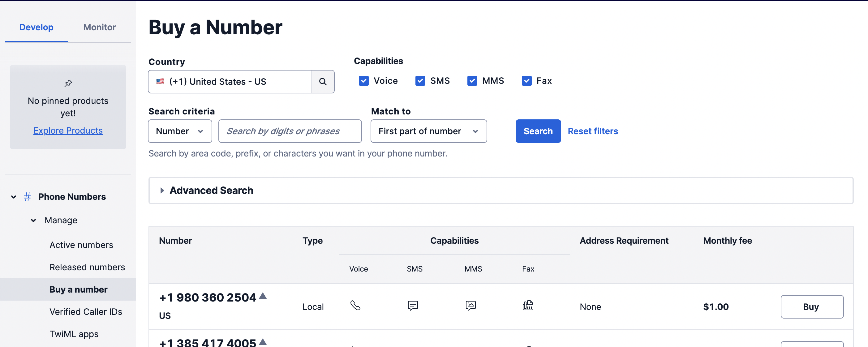Viewport: 868px width, 347px height.
Task: Click the Search by digits input field
Action: pos(290,131)
